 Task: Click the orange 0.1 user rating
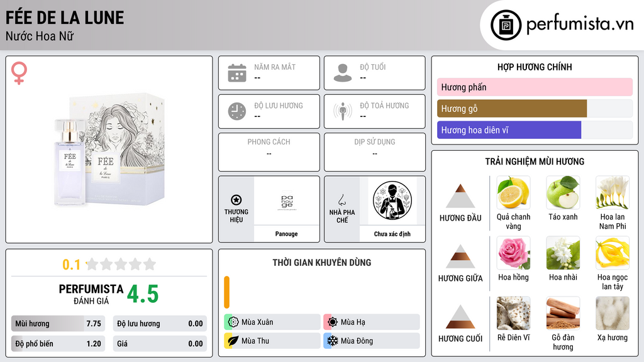tap(71, 265)
